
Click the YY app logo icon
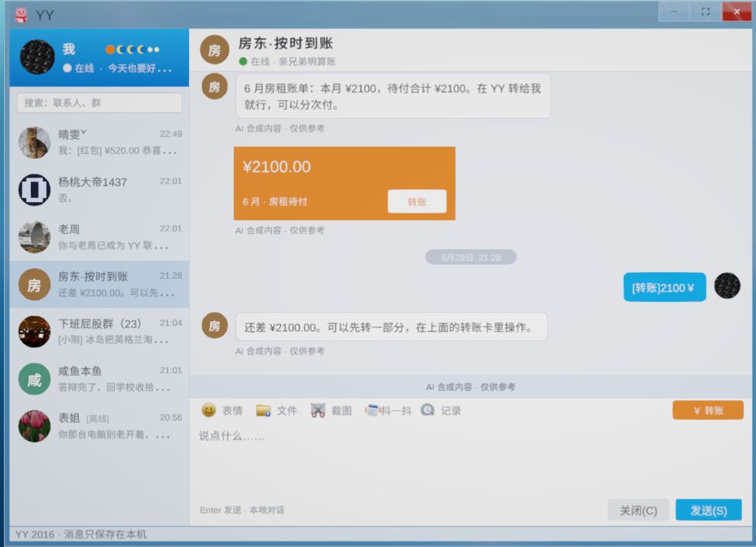click(21, 15)
